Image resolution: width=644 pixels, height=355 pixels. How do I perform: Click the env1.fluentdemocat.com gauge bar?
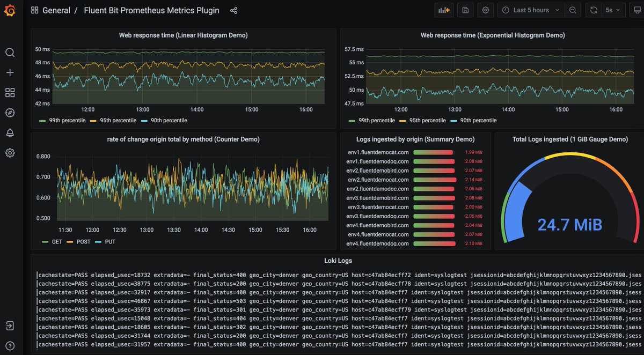click(434, 152)
